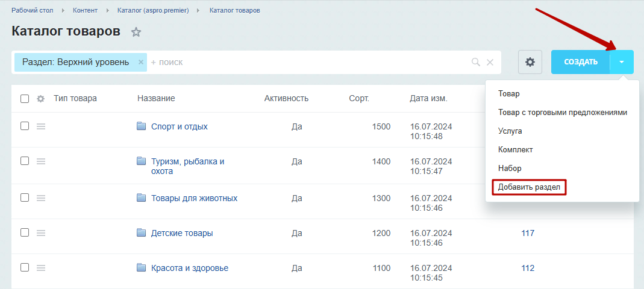Focus the + поиск search input
The width and height of the screenshot is (644, 289).
pos(308,63)
